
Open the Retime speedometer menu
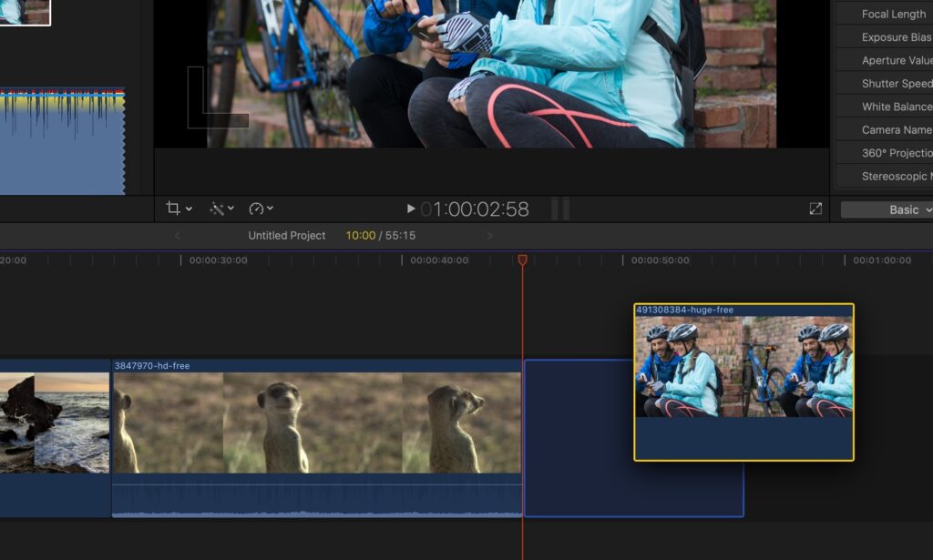pos(261,209)
